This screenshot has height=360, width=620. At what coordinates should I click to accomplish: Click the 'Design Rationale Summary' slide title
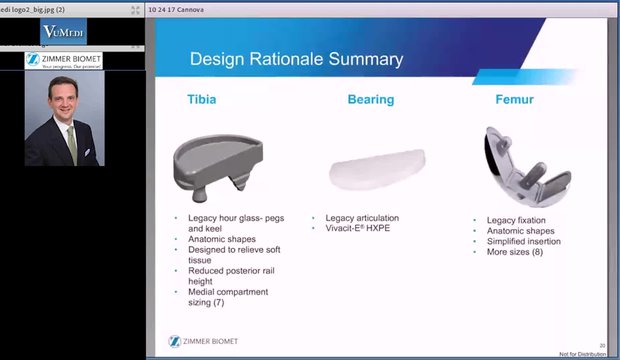click(x=297, y=59)
